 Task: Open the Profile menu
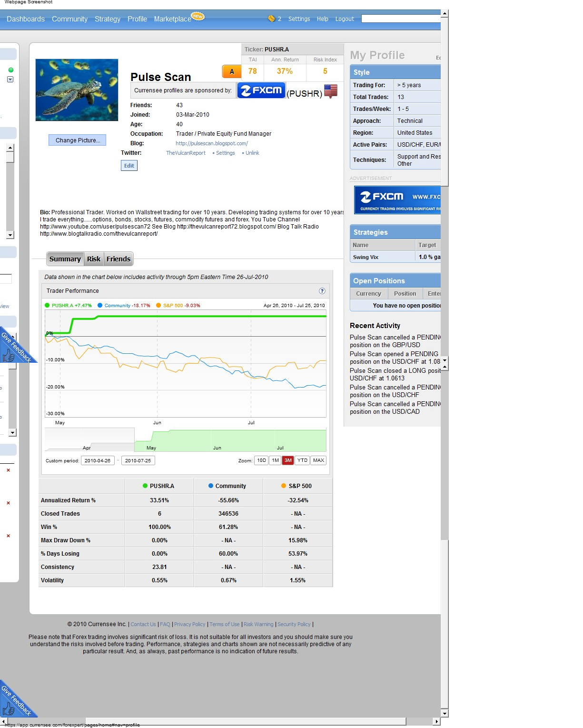click(137, 19)
